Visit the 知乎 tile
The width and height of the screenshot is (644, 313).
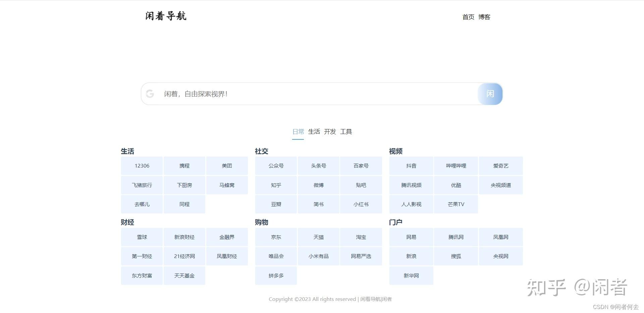point(276,185)
